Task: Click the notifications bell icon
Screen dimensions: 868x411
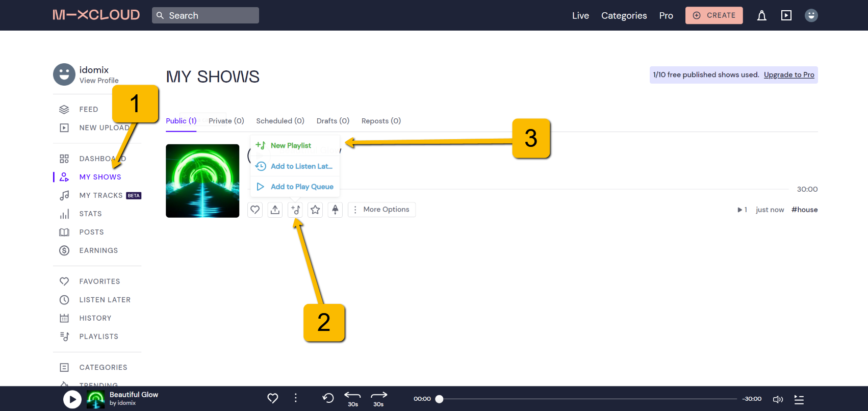Action: click(761, 16)
